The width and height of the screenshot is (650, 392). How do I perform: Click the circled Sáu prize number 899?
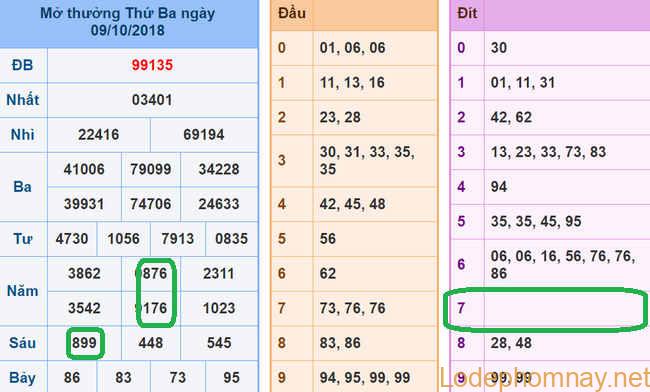coord(84,343)
